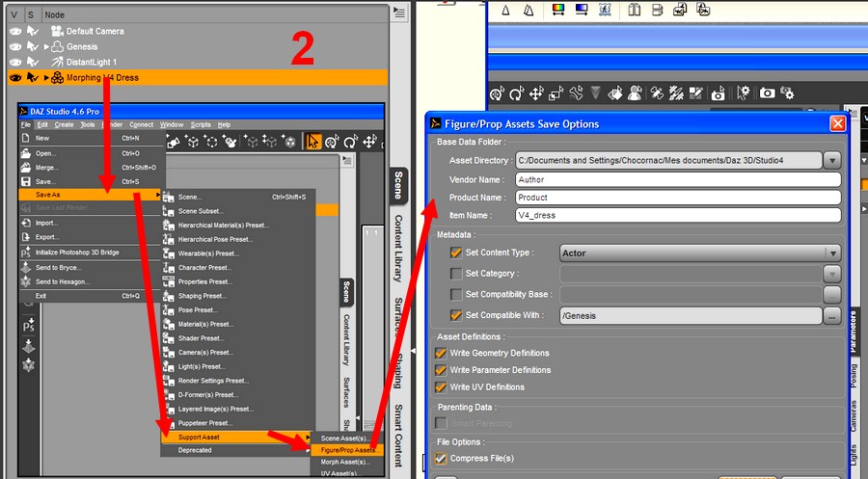Click the Genesis figure node icon
This screenshot has height=479, width=868.
[57, 46]
